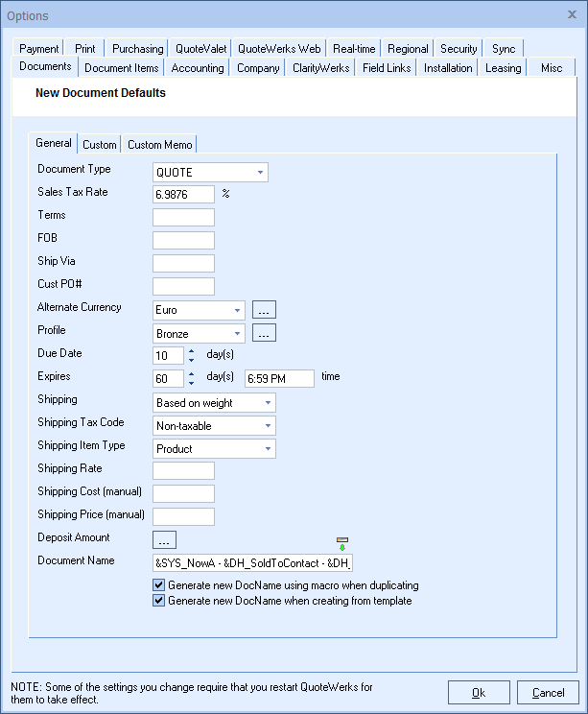588x714 pixels.
Task: Open the Alternate Currency browse ellipsis button
Action: click(264, 310)
